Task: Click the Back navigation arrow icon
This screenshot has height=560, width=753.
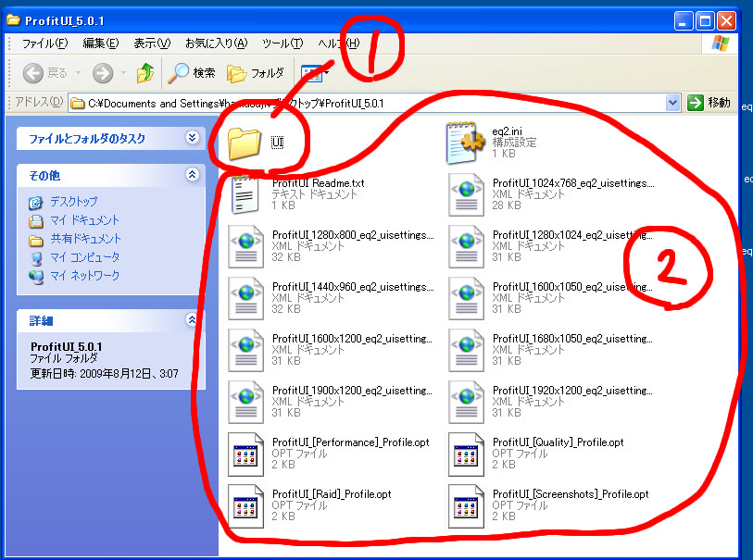Action: (33, 73)
